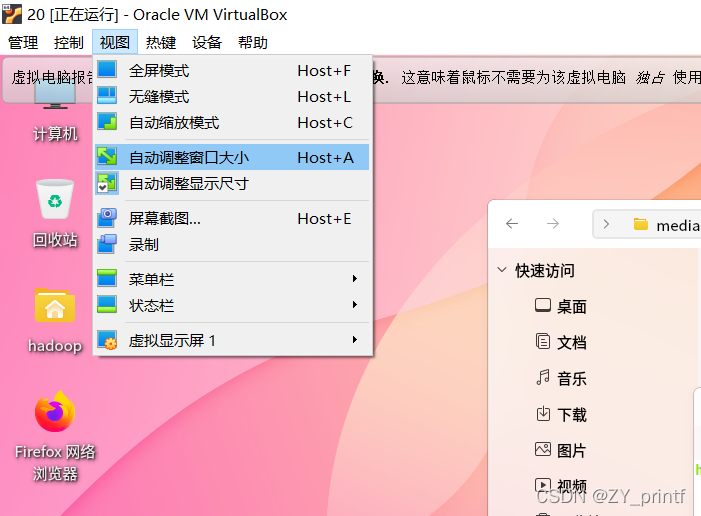Toggle the checked 自动调整显示尺寸 icon

pyautogui.click(x=107, y=183)
